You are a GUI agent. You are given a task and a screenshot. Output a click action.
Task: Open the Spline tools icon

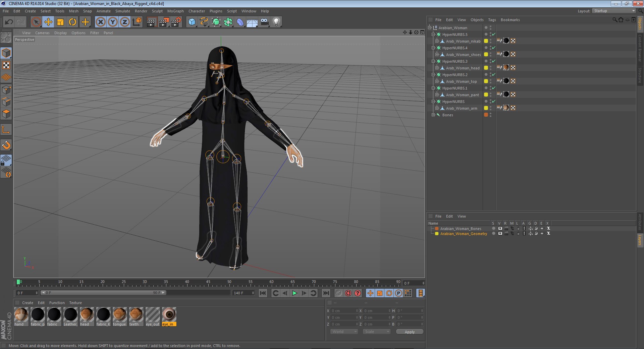(204, 22)
